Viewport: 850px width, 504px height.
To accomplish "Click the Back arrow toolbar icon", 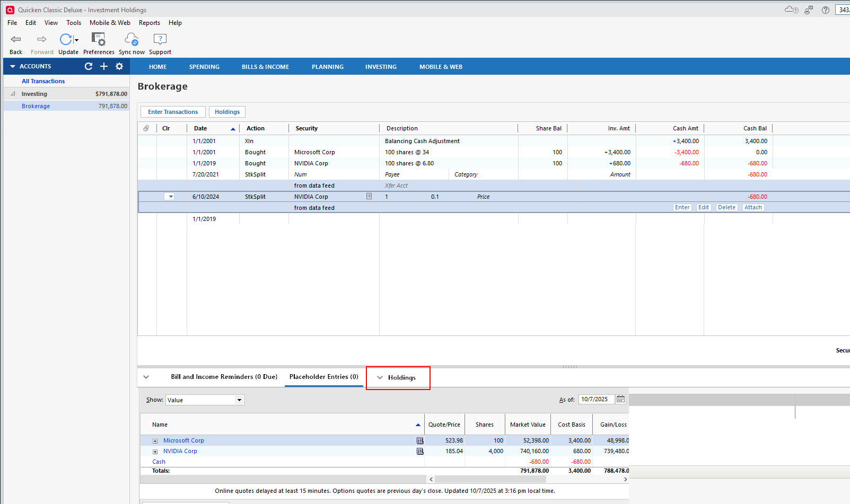I will tap(16, 40).
